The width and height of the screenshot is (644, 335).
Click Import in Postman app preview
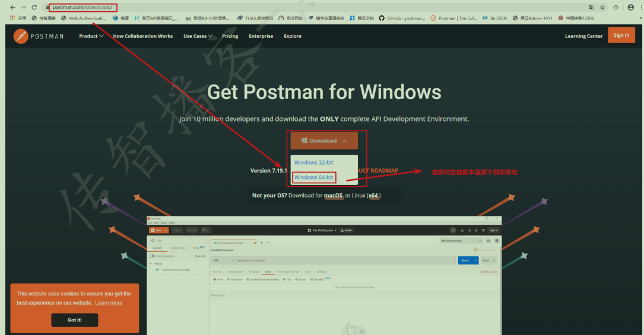[x=177, y=231]
